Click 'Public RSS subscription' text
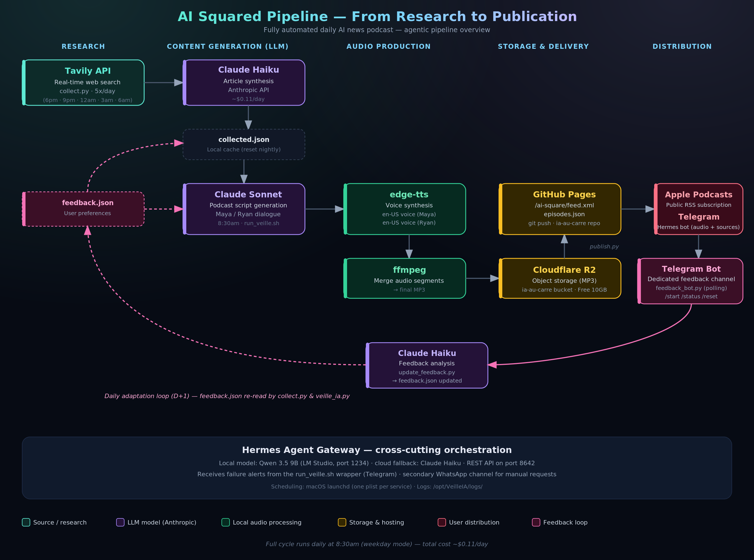Viewport: 754px width, 560px height. pos(699,205)
